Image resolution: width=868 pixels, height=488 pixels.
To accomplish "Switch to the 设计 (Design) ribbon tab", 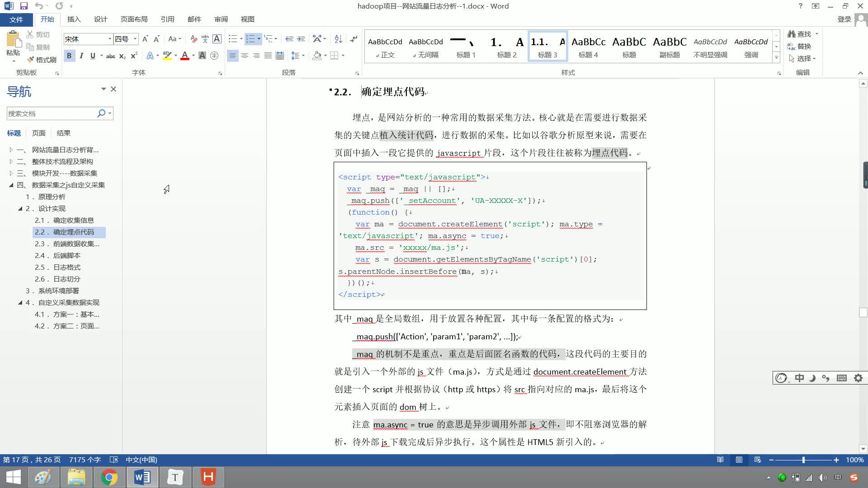I will coord(100,19).
